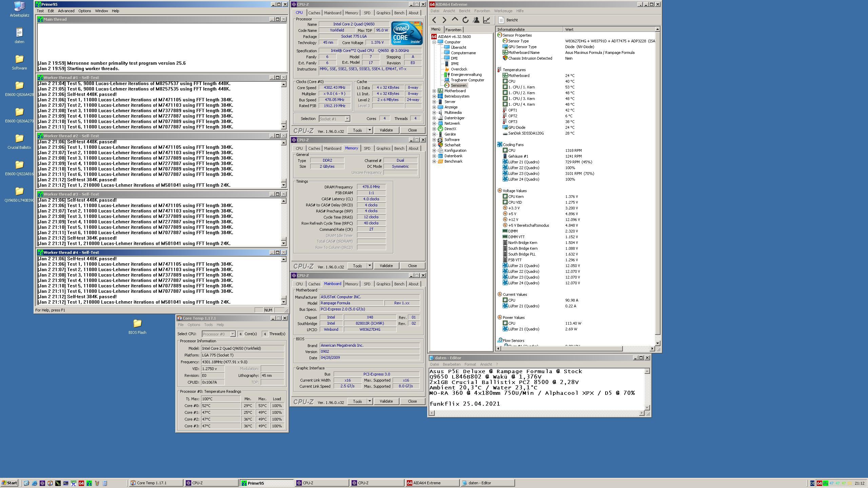Open Favoriten tab in AIDA64
This screenshot has width=868, height=488.
tap(453, 30)
